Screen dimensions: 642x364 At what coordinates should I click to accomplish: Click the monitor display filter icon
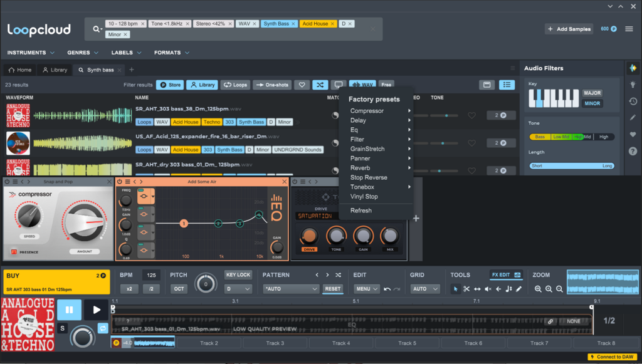click(x=339, y=85)
